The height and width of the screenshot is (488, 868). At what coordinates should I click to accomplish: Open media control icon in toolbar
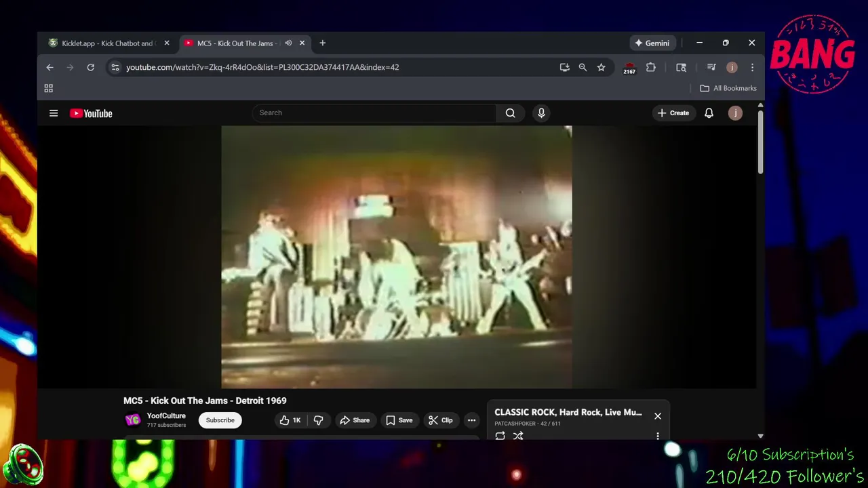(x=711, y=68)
